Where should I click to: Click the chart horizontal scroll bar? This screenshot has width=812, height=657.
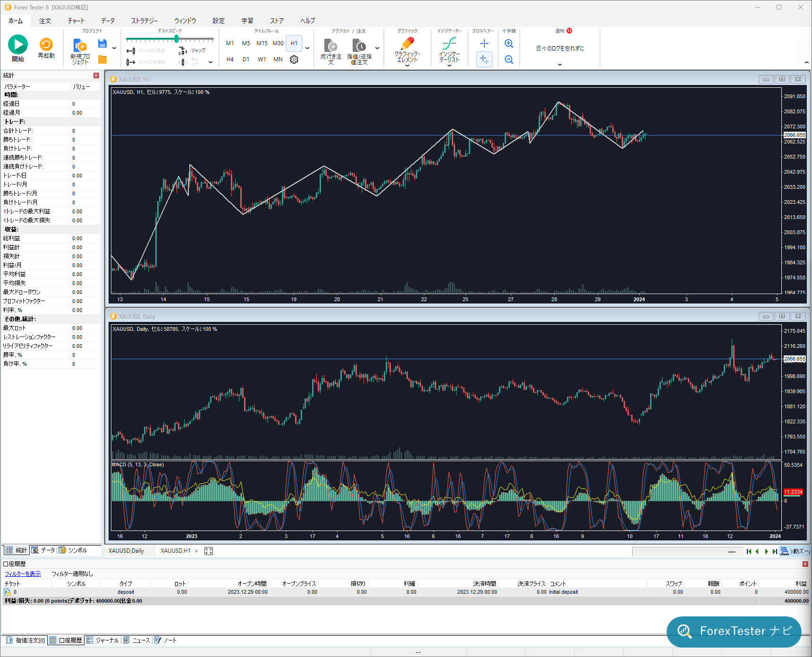point(687,551)
